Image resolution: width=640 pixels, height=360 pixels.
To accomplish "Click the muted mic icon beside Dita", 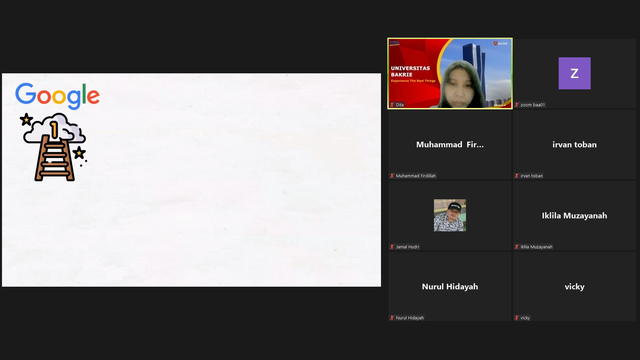I will 392,105.
